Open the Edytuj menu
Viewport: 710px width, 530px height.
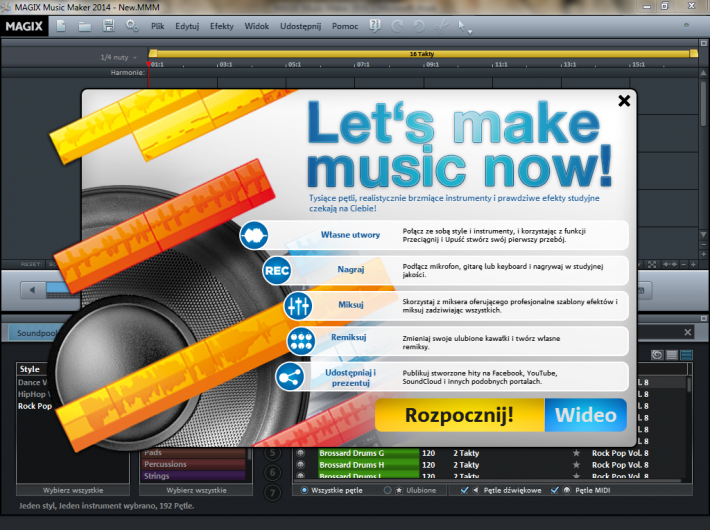[x=187, y=26]
